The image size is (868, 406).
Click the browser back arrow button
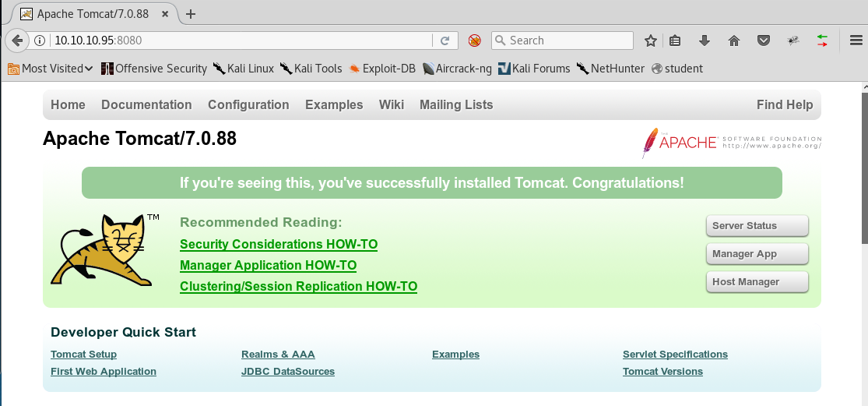pos(16,41)
